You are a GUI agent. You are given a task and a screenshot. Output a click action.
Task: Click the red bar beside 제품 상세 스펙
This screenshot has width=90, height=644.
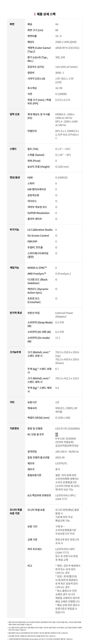point(35,14)
